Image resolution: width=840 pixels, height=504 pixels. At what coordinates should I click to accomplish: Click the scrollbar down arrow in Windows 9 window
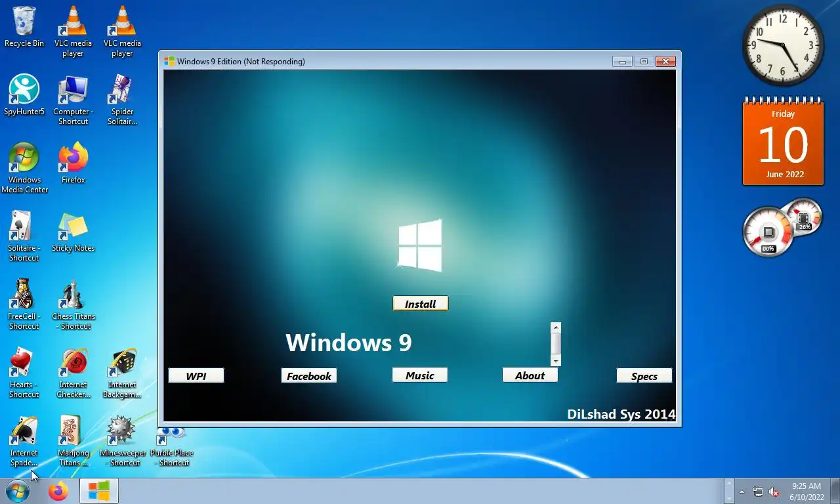(x=556, y=361)
